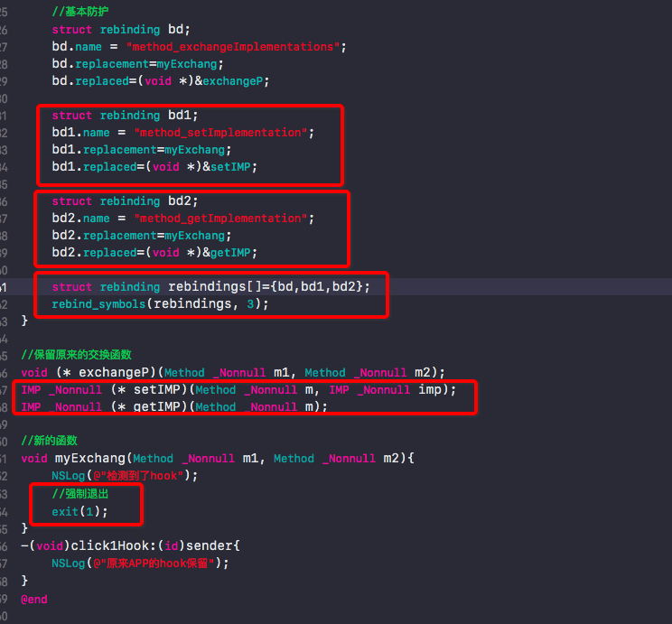The image size is (672, 624).
Task: Click the comment //基本防护
Action: coord(80,12)
